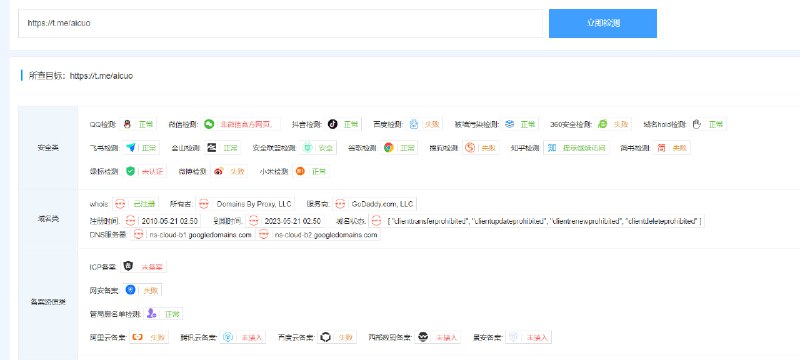Click the 360 security green icon
Image resolution: width=800 pixels, height=360 pixels.
click(602, 124)
